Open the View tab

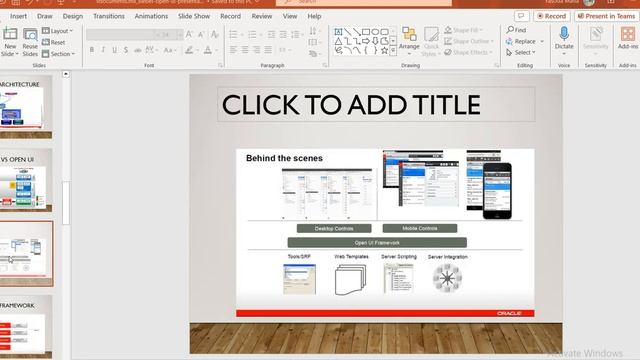(x=290, y=16)
